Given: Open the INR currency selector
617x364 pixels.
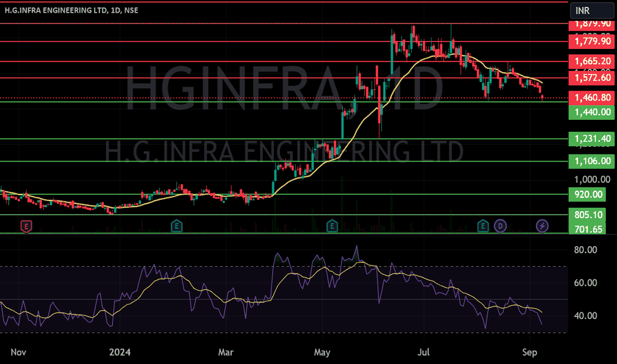Looking at the screenshot, I should pos(592,11).
